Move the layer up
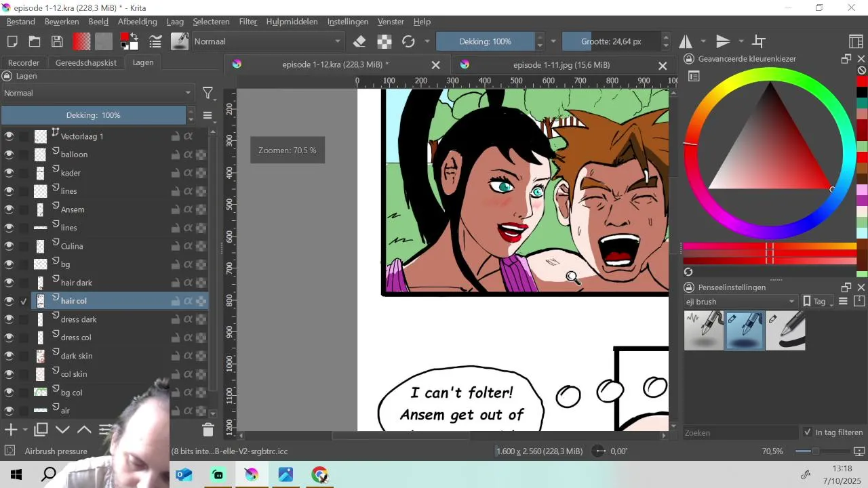 pos(84,430)
